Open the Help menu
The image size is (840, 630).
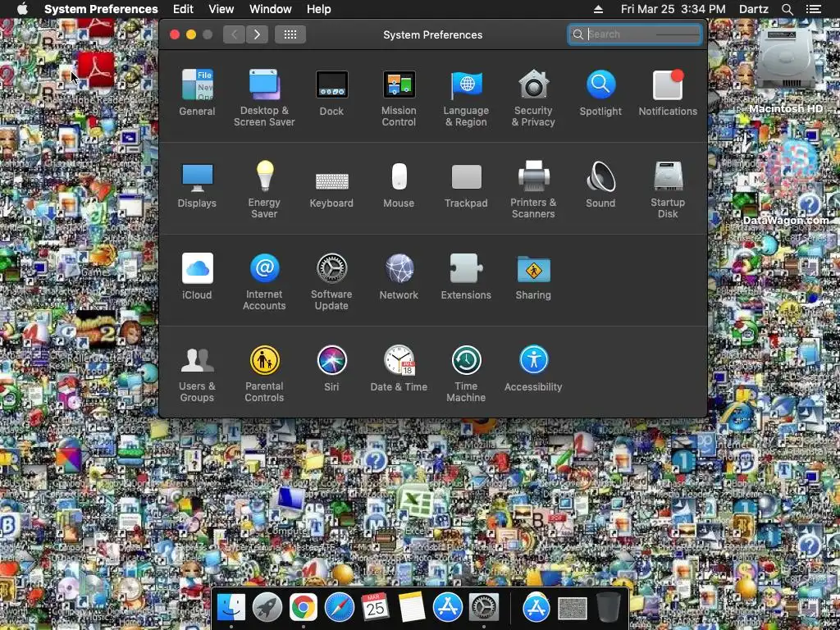click(319, 9)
